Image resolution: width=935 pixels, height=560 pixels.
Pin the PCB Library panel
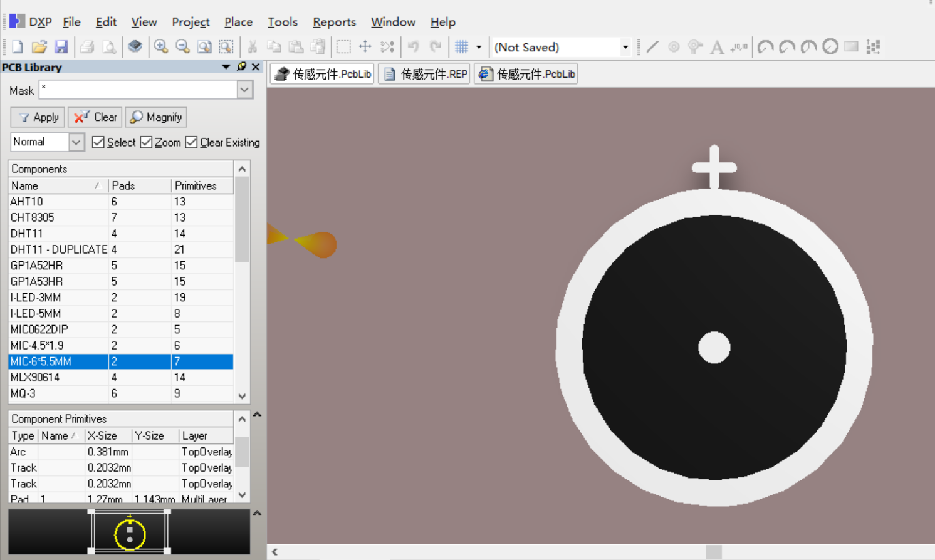tap(242, 67)
